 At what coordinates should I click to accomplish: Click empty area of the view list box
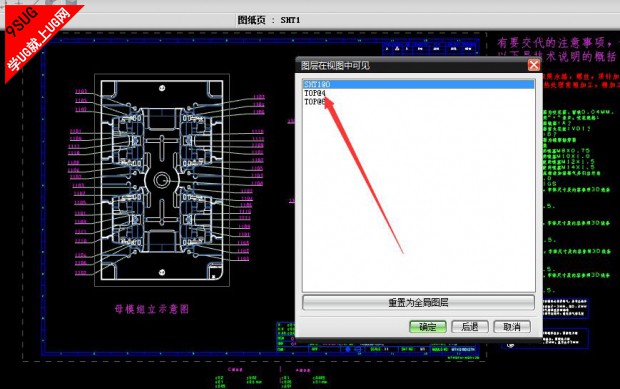(x=418, y=198)
